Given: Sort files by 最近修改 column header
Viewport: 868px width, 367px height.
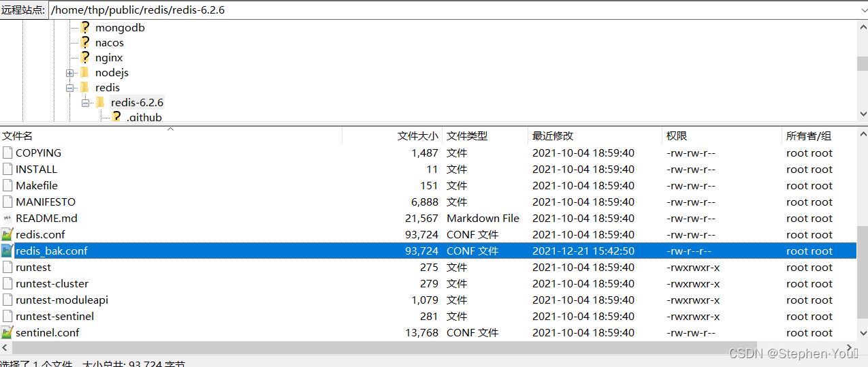Looking at the screenshot, I should pyautogui.click(x=552, y=136).
